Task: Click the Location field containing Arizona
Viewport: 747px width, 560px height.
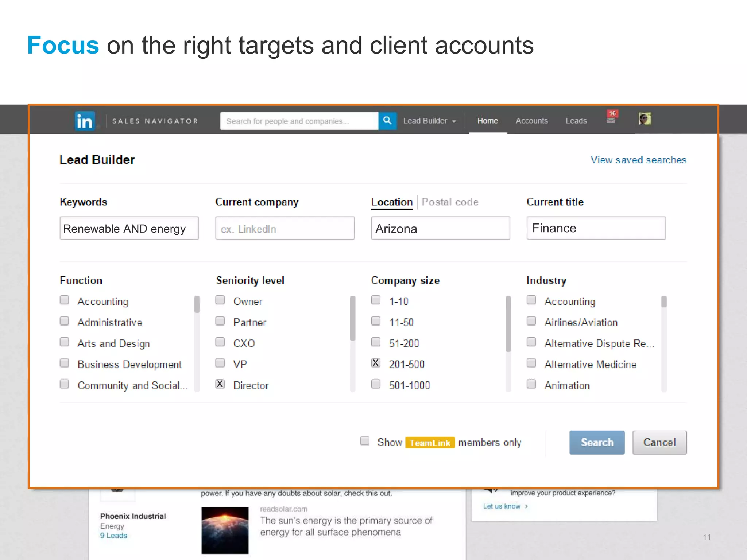Action: (x=441, y=228)
